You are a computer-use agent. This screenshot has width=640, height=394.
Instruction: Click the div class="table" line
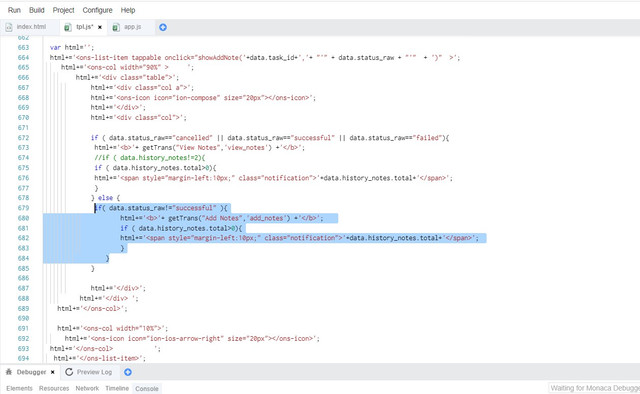tap(127, 78)
